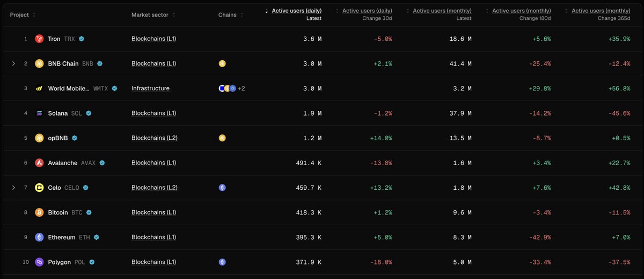Click the opBNB logo icon
This screenshot has width=644, height=279.
pos(39,138)
